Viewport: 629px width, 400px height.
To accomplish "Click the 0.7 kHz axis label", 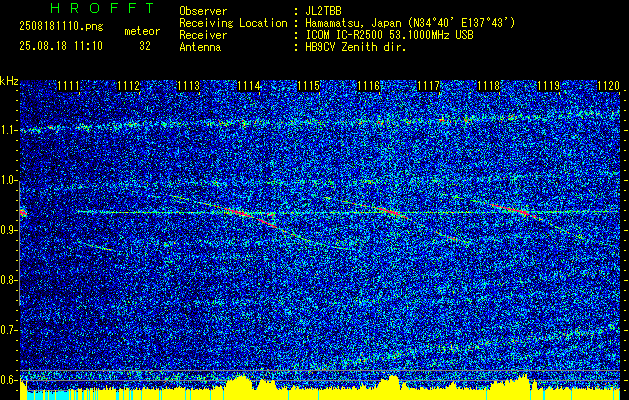I will coord(8,330).
